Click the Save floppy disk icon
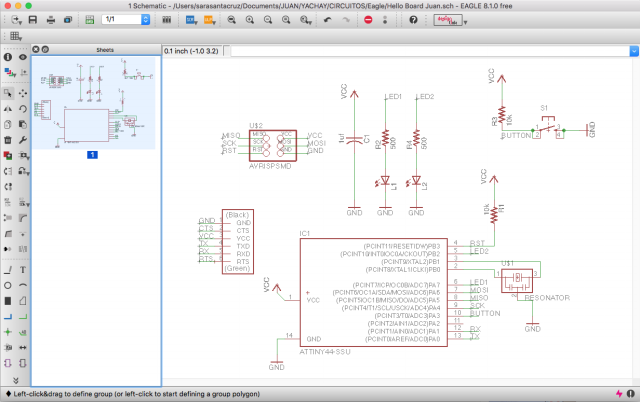Image resolution: width=640 pixels, height=402 pixels. [x=33, y=20]
